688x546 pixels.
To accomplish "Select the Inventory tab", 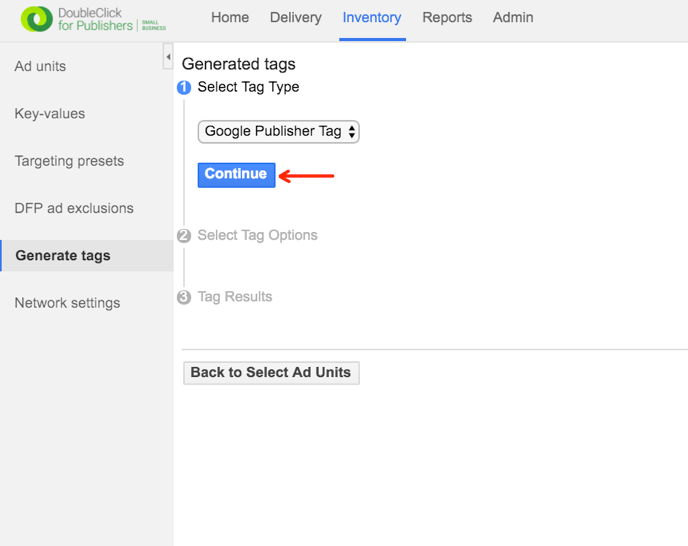I will coord(372,18).
